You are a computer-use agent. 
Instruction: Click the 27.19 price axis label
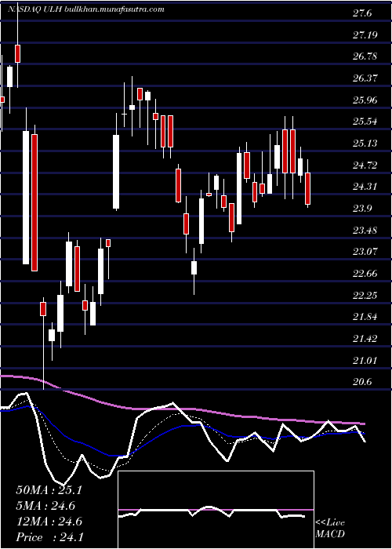pos(365,35)
